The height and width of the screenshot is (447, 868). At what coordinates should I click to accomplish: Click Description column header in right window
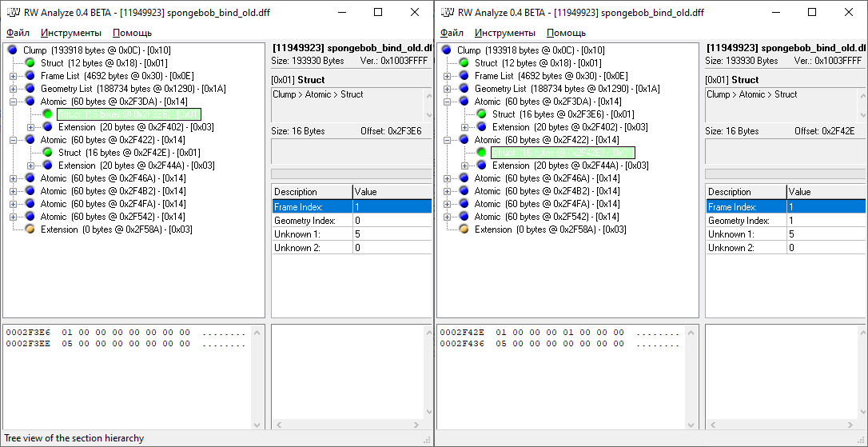coord(747,192)
